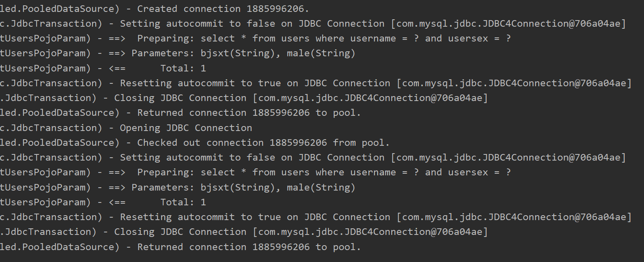Viewport: 644px width, 262px height.
Task: Click second 'Parameters: bjsxt(String), male(String)' line
Action: (x=178, y=187)
